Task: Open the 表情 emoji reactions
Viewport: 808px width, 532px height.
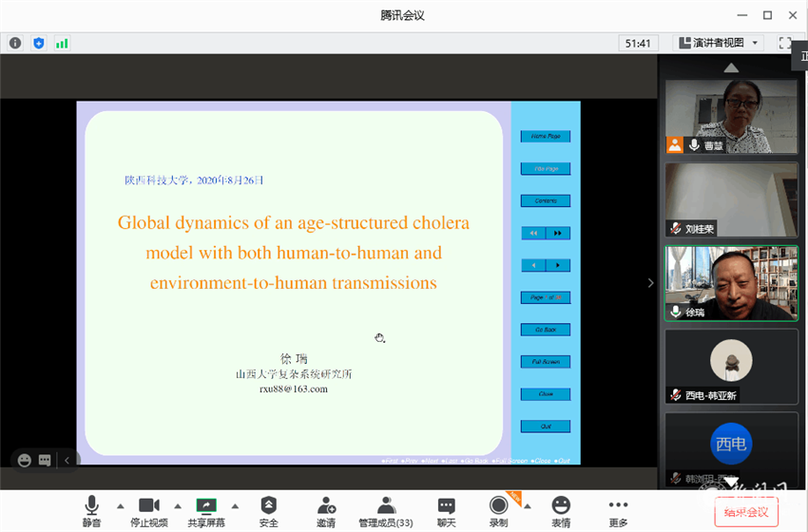Action: click(x=561, y=511)
